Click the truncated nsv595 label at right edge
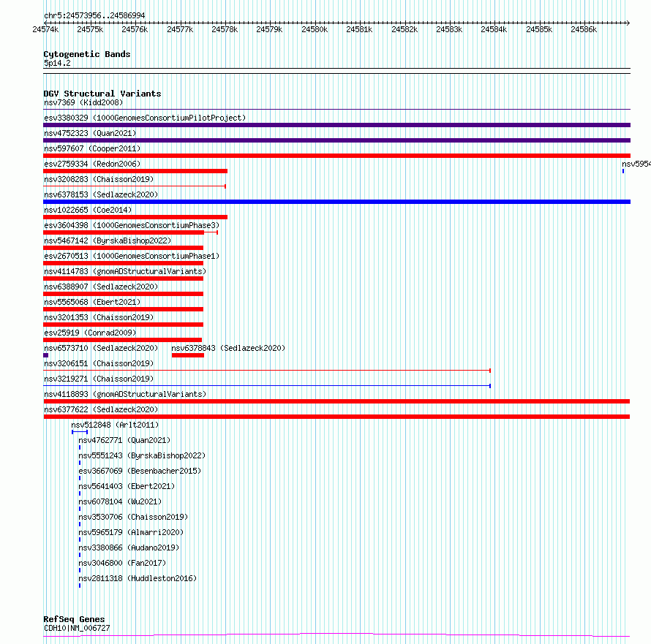651x644 pixels. coord(636,164)
